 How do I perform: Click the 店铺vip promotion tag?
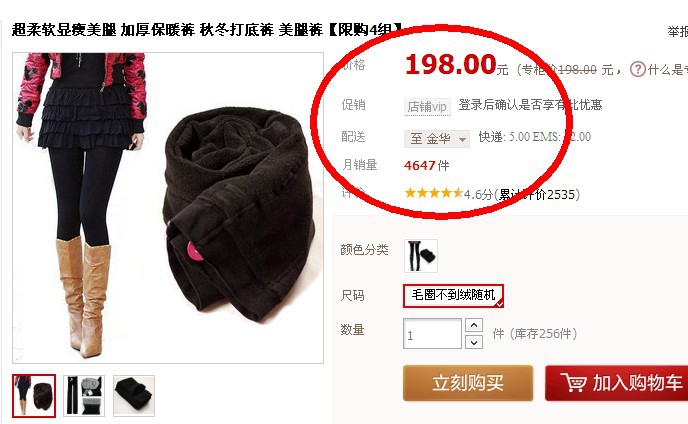(427, 106)
